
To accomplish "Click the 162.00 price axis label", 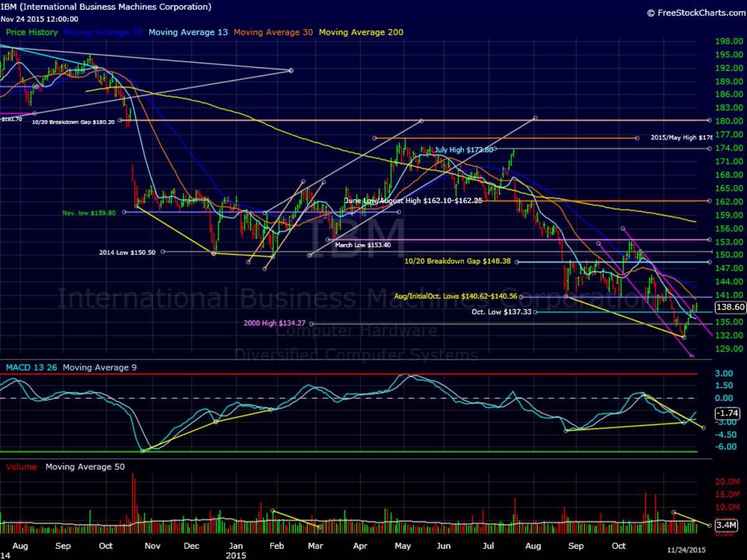I will tap(729, 202).
